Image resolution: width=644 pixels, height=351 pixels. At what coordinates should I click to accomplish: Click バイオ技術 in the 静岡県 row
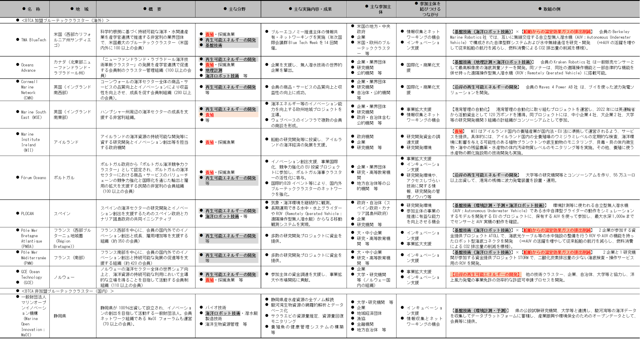(x=216, y=308)
